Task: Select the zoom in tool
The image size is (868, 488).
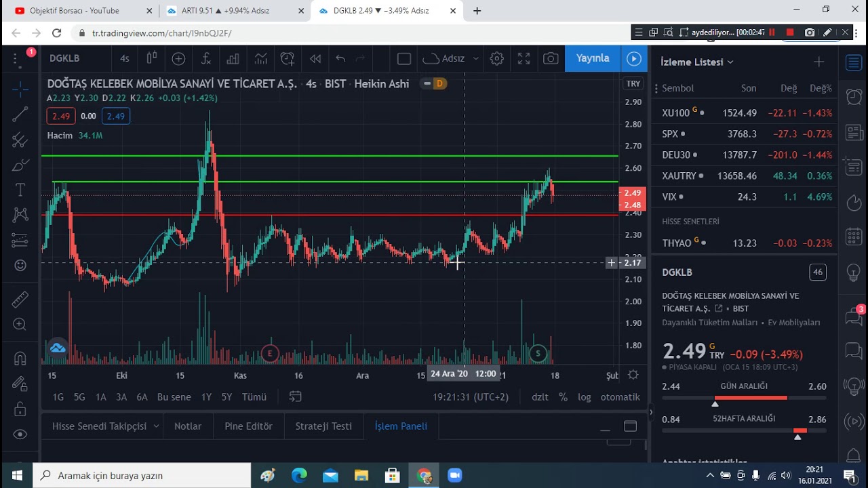Action: (20, 324)
